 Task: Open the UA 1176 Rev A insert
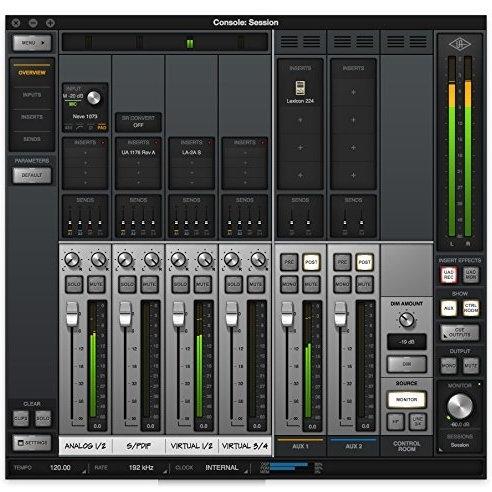[x=138, y=153]
